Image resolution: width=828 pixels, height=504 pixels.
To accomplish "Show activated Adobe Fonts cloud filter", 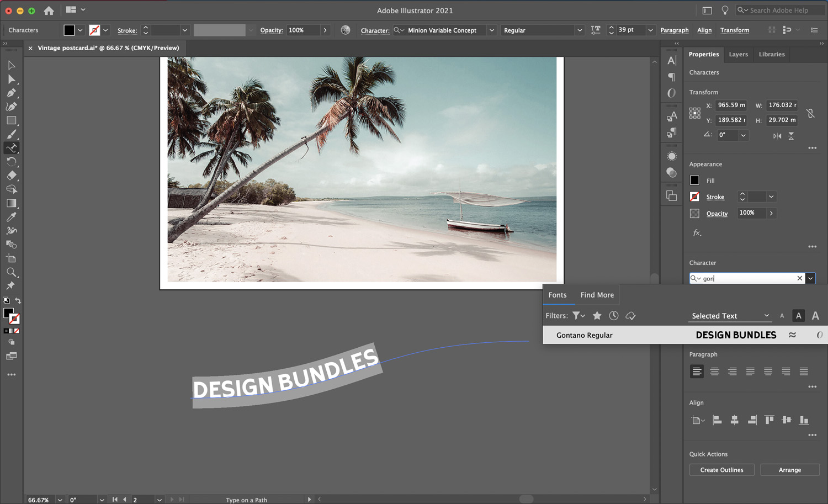I will coord(630,316).
